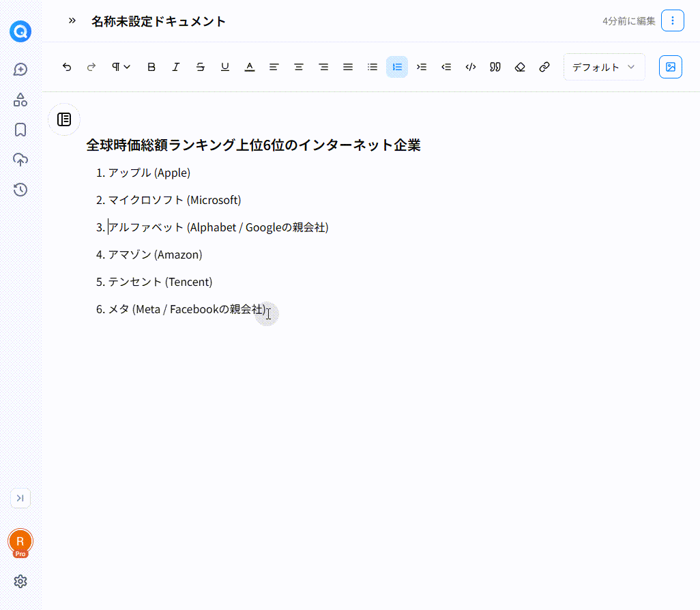This screenshot has height=610, width=700.
Task: Toggle italic formatting
Action: 176,67
